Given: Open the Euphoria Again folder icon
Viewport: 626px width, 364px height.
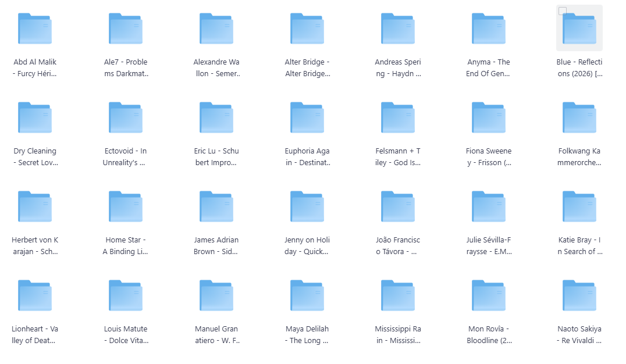Looking at the screenshot, I should click(307, 117).
